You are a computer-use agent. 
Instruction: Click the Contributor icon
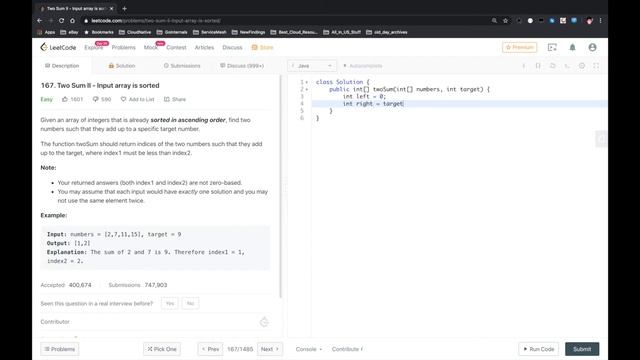[264, 322]
